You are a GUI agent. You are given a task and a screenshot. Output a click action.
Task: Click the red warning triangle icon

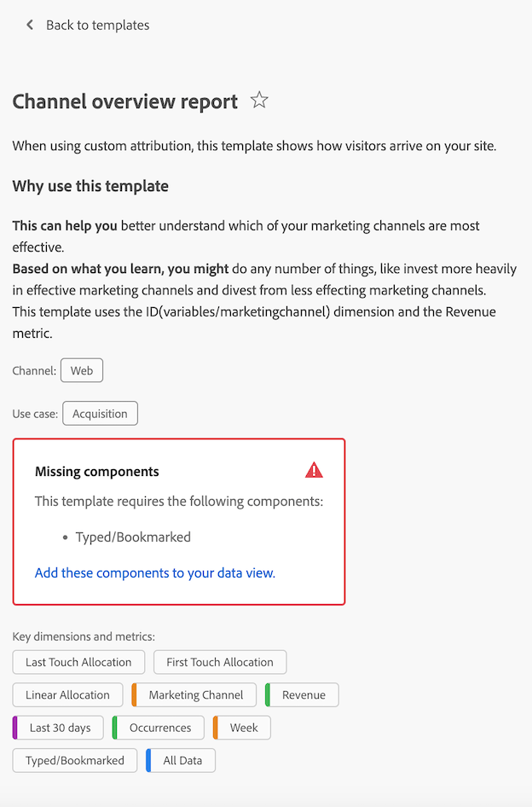coord(314,470)
